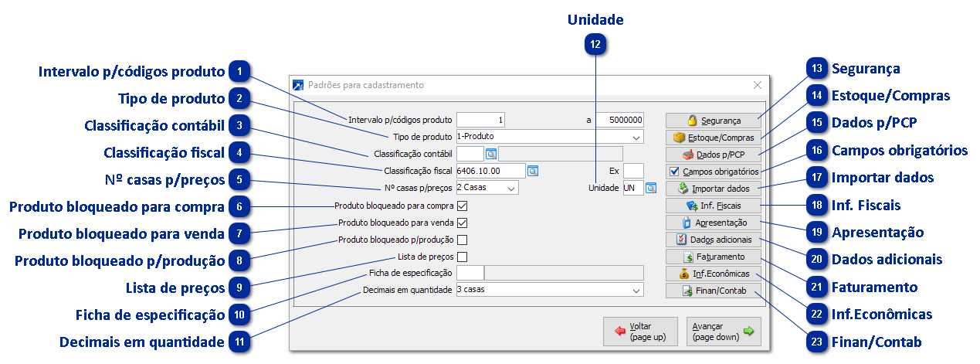Proceed with Avançar (page down)
The image size is (980, 364).
tap(724, 332)
